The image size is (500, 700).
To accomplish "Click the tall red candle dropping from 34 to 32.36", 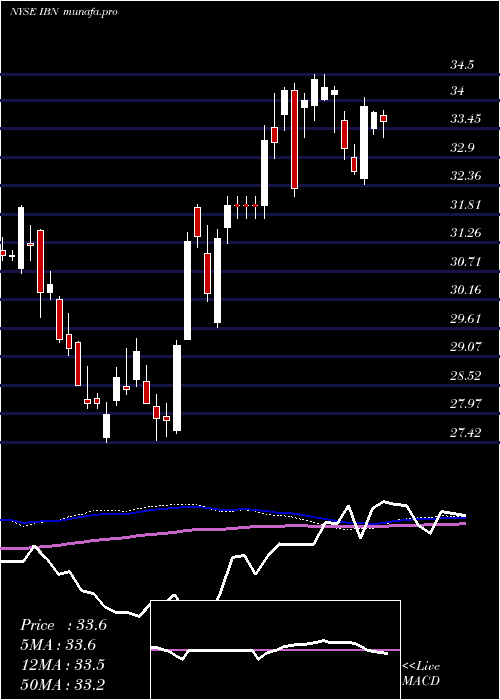I will click(x=294, y=139).
